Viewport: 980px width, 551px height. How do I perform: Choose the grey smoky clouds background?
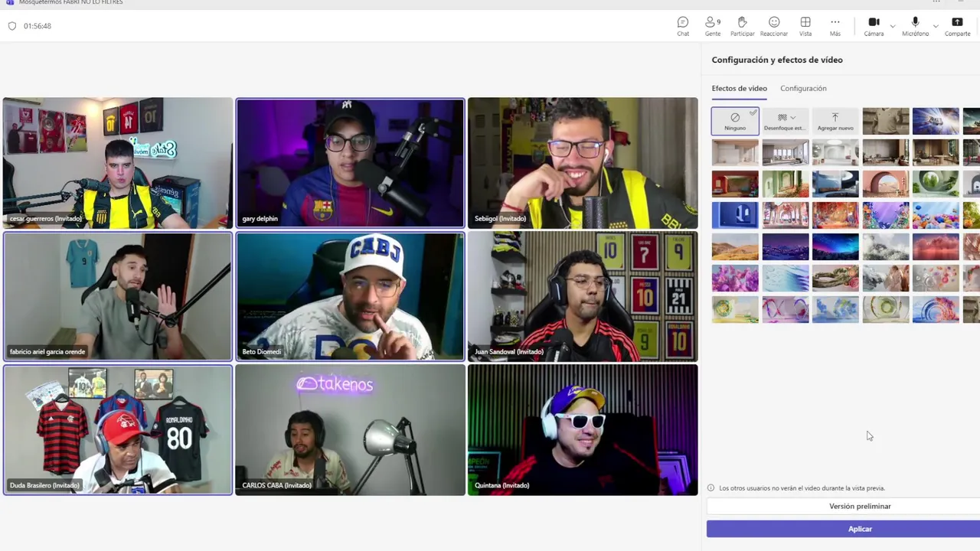[x=886, y=246]
